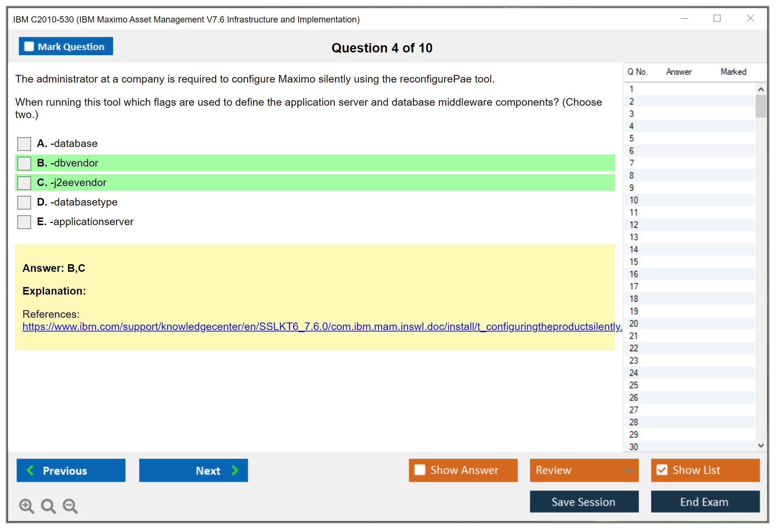Click the reset zoom magnifier icon
Viewport: 778px width, 532px height.
pos(48,506)
